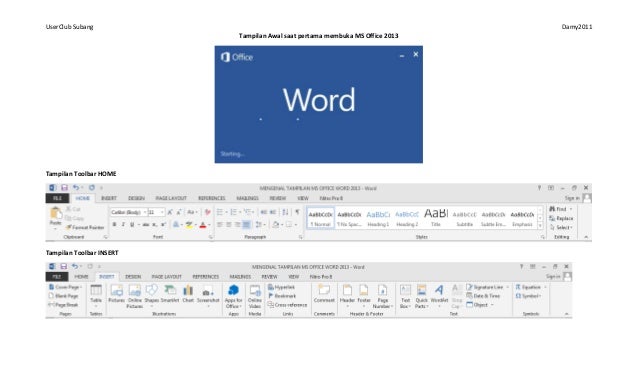Toggle Underline formatting button
This screenshot has width=638, height=388.
[x=132, y=225]
